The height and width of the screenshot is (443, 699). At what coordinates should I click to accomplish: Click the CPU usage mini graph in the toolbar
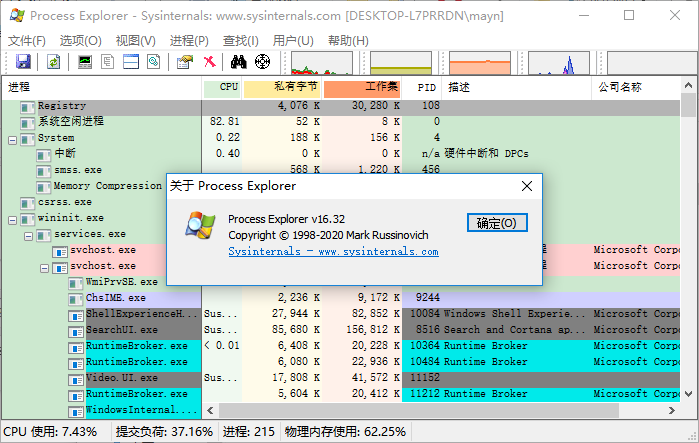tap(321, 62)
